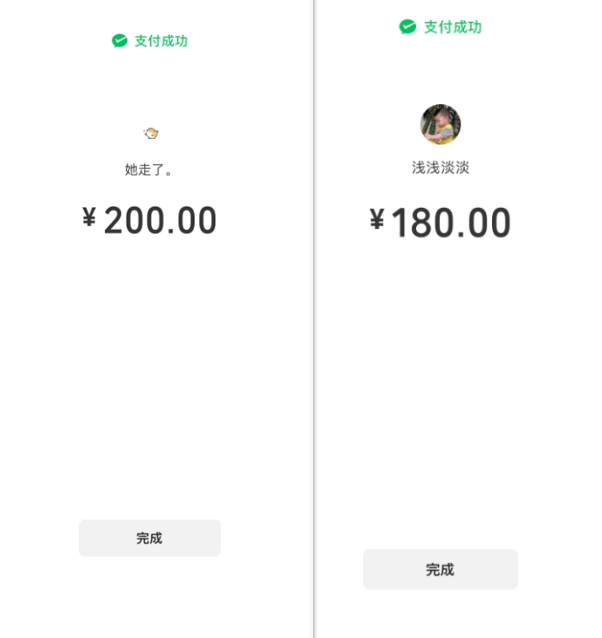The height and width of the screenshot is (638, 602).
Task: Click the WeChat Pay checkmark icon above ¥200.00
Action: tap(120, 41)
